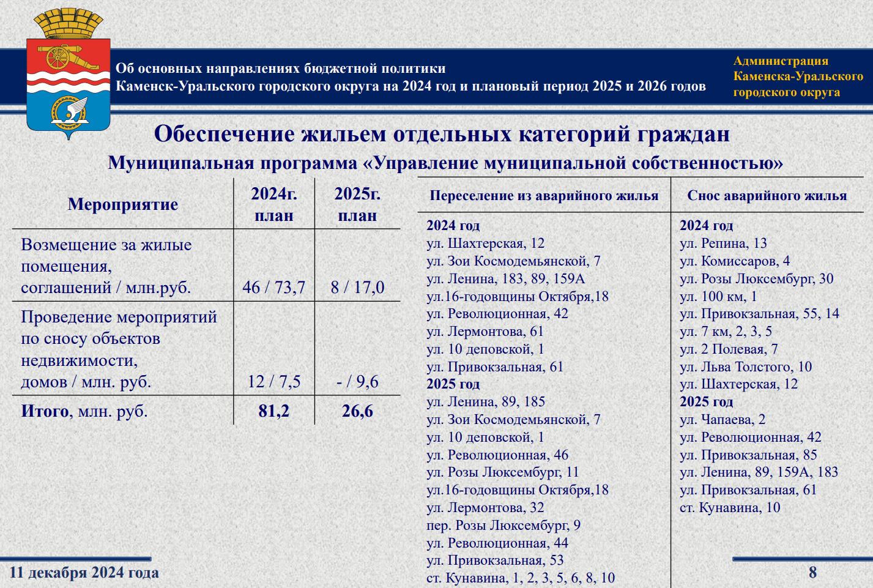
Task: Switch to 'Переселение из аварийного жилья' header
Action: 544,195
